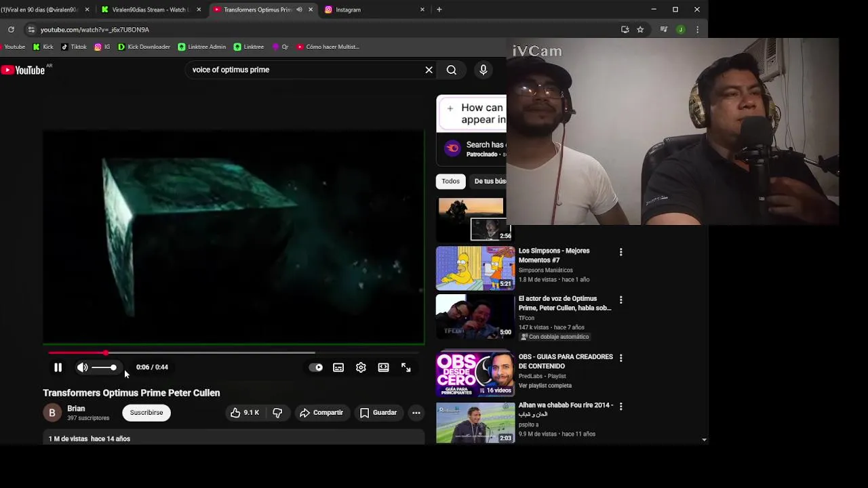This screenshot has width=868, height=488.
Task: Open player settings gear
Action: [361, 367]
